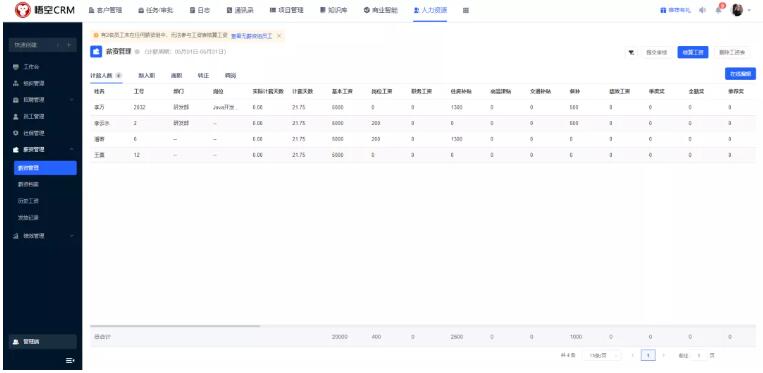Click the blue link in the yellow notice bar

pos(251,36)
